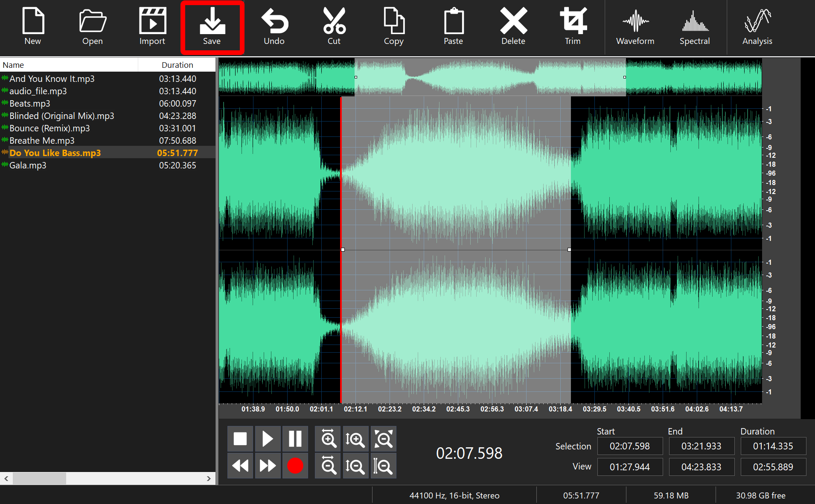
Task: Click scrollbar right arrow in file list
Action: [x=209, y=478]
